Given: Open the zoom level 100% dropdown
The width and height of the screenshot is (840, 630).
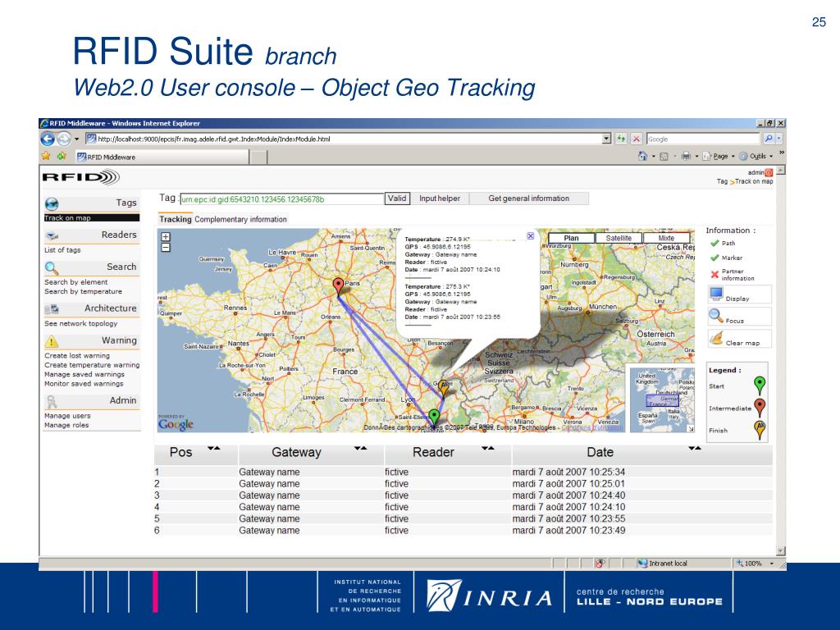Looking at the screenshot, I should click(x=772, y=564).
